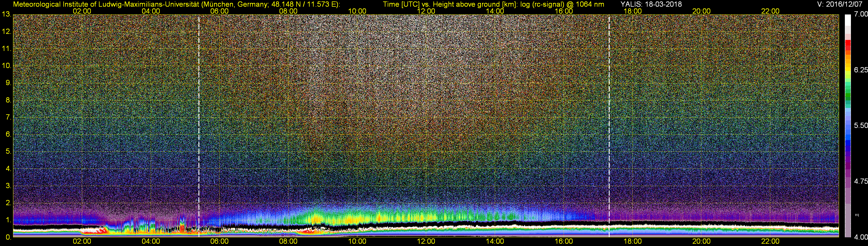Click 20:00 on the top time axis
868x246 pixels.
[702, 11]
